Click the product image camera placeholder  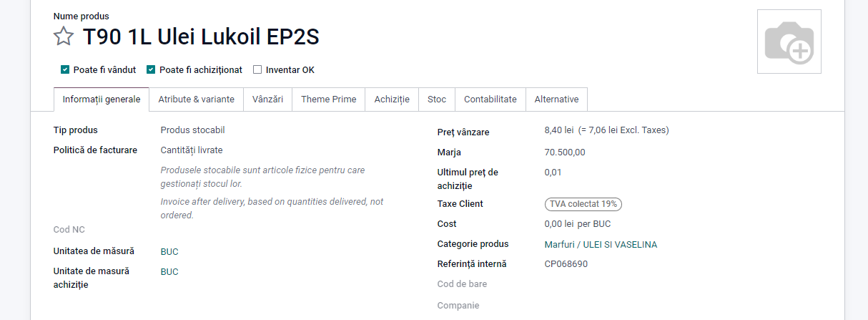click(x=789, y=42)
